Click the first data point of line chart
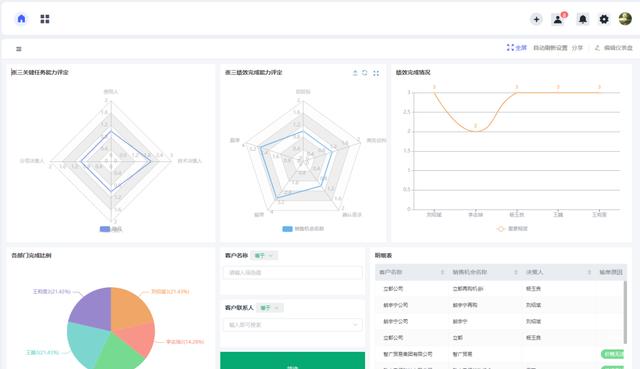 point(434,93)
